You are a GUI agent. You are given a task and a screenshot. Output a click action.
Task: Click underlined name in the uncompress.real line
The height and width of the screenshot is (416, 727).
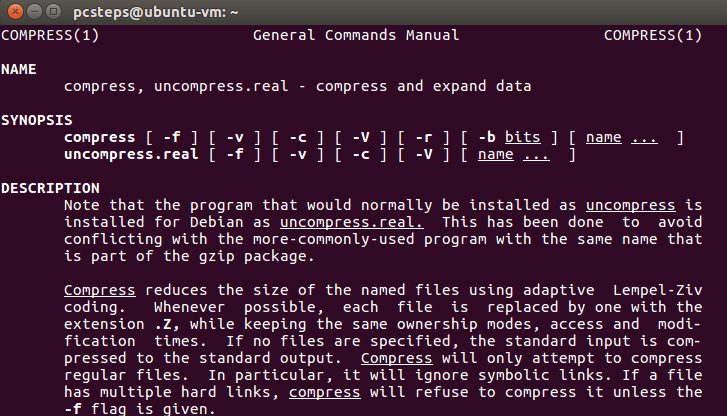coord(496,154)
